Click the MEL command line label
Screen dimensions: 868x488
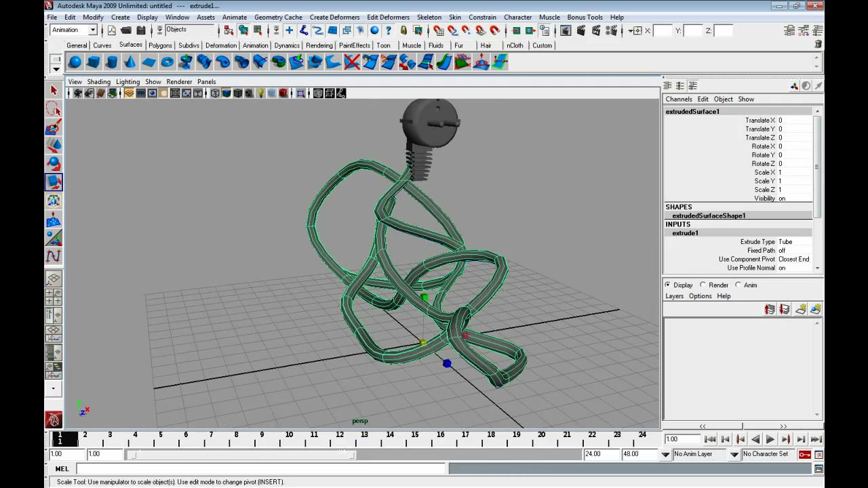pyautogui.click(x=62, y=469)
